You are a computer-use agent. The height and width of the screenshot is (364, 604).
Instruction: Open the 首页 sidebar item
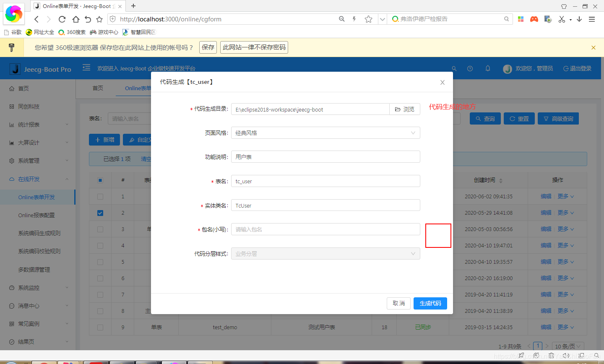pos(38,88)
